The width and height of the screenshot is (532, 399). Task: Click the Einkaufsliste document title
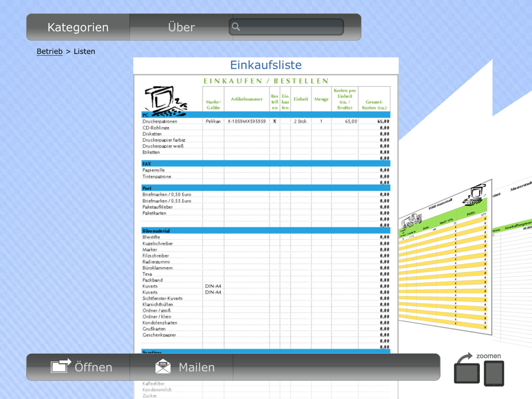tap(265, 65)
